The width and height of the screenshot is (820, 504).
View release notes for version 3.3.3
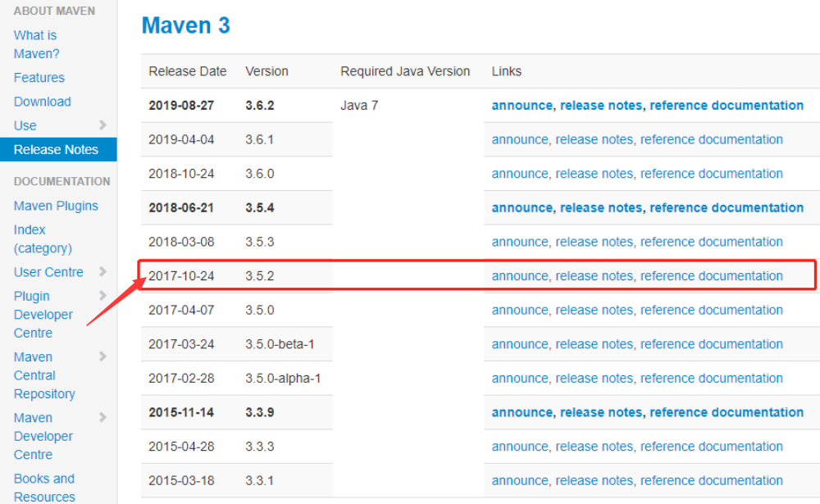(x=594, y=447)
